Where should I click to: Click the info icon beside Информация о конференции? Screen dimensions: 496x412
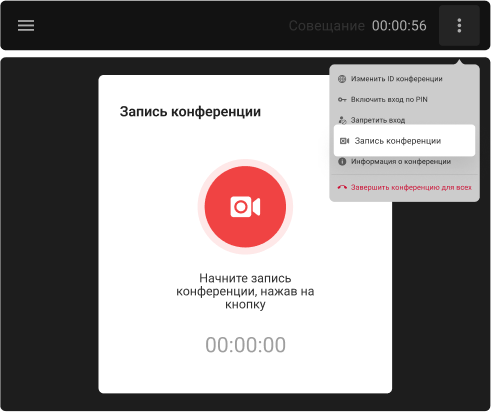click(342, 161)
